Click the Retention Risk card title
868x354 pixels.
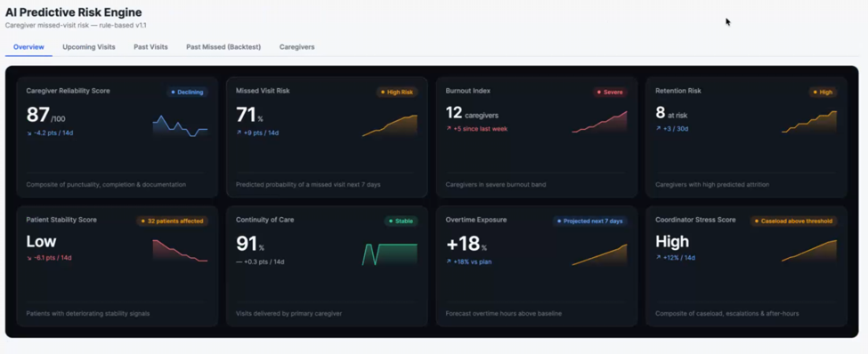coord(678,91)
